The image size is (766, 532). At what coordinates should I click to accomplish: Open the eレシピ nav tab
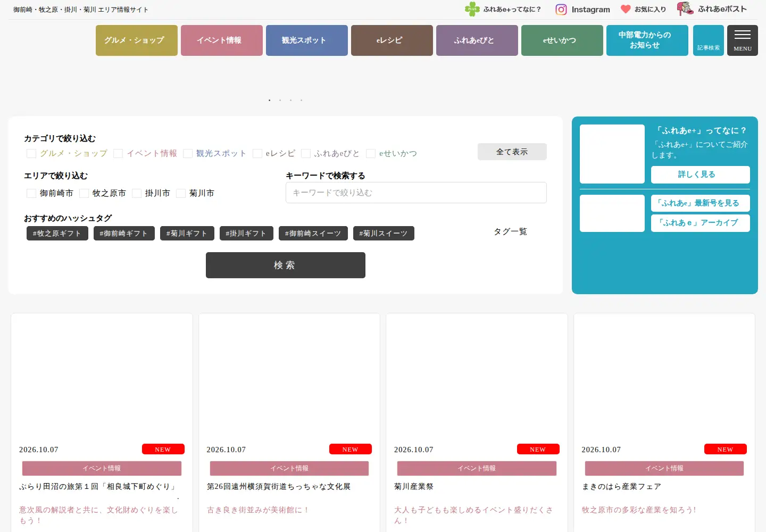pyautogui.click(x=392, y=40)
